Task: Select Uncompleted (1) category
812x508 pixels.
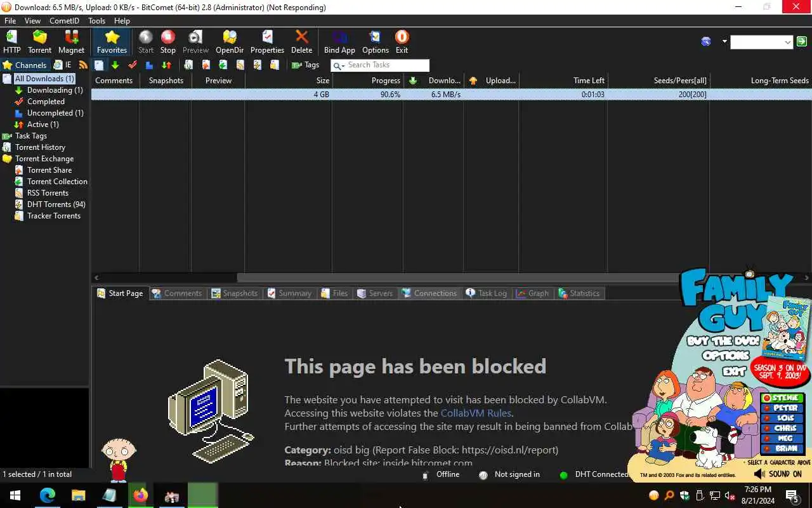Action: pos(55,113)
